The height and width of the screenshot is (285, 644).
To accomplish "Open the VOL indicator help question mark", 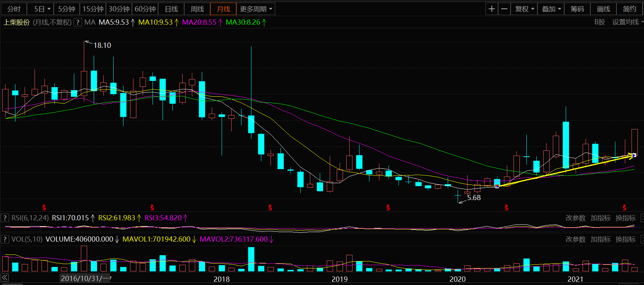I will pos(5,239).
